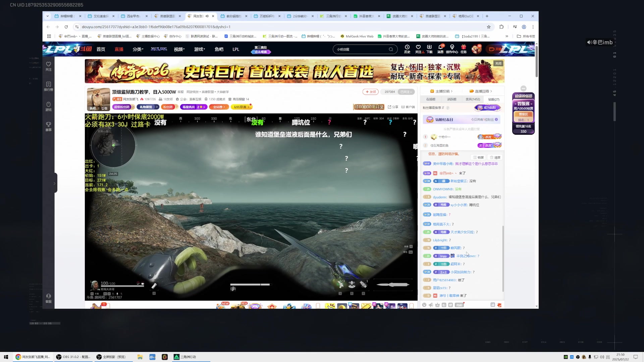Expand the 视频 dropdown in nav
644x362 pixels.
tap(179, 49)
